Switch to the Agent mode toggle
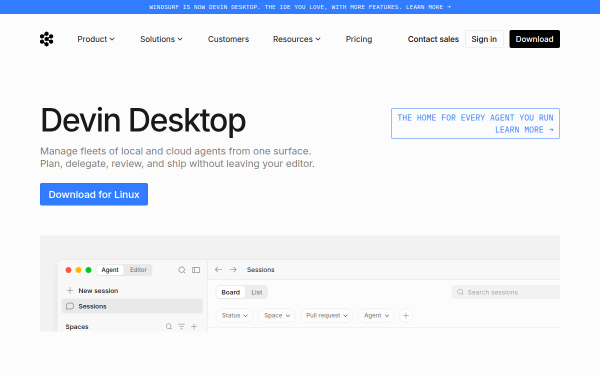The width and height of the screenshot is (600, 375). [110, 270]
